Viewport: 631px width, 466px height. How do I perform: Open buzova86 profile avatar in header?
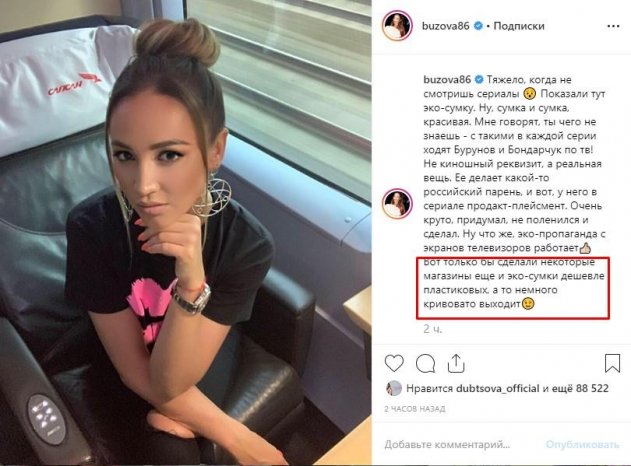397,26
